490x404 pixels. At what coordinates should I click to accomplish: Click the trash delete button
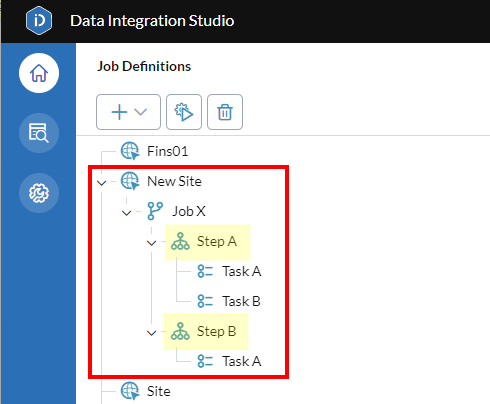225,112
